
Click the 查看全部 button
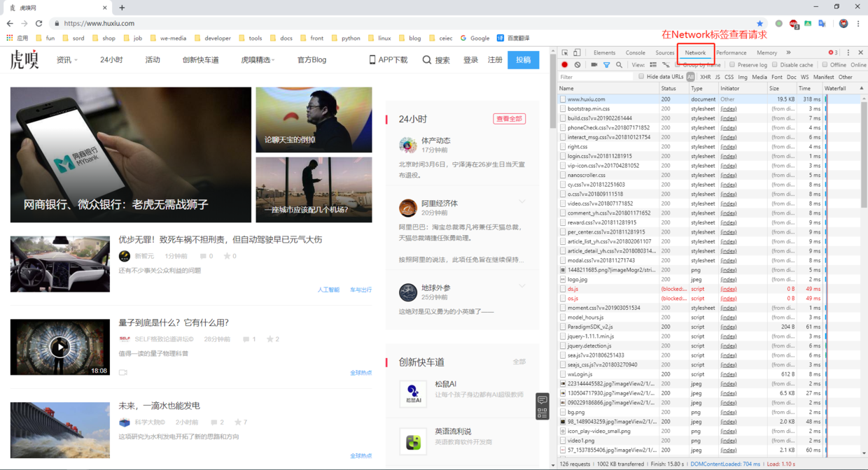coord(509,119)
